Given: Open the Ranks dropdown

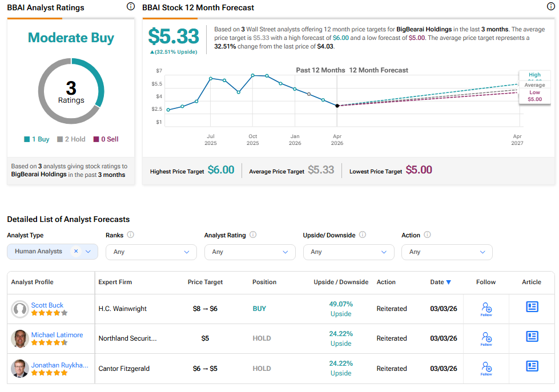Looking at the screenshot, I should coord(151,252).
